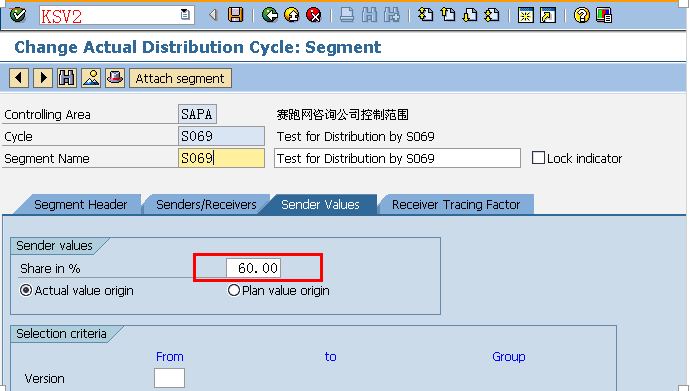Click the 'Controlling Area' label
Viewport: 690px width, 391px height.
coord(47,114)
